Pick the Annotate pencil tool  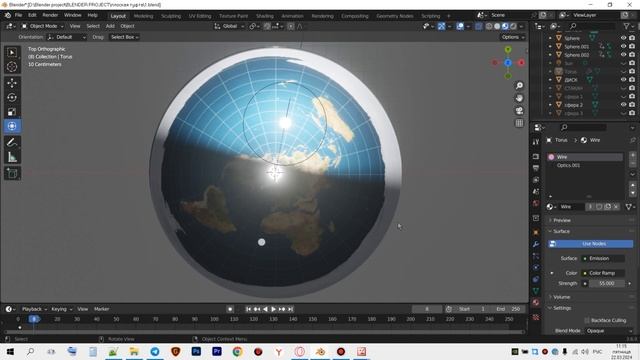click(12, 142)
